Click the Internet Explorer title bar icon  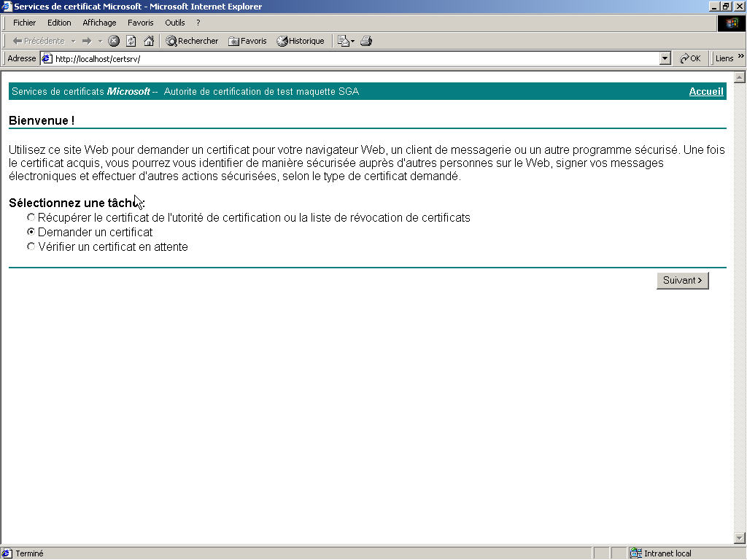pos(6,6)
